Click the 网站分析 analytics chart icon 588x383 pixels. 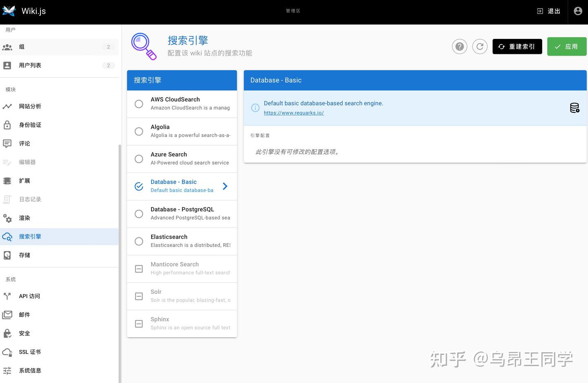7,106
